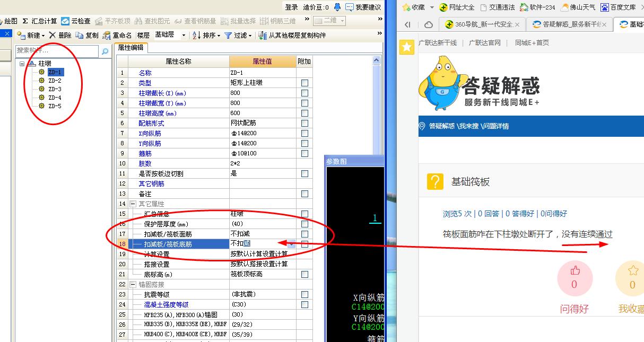Screen dimensions: 644x342
Task: Close the 360导航 browser tab
Action: [x=517, y=24]
